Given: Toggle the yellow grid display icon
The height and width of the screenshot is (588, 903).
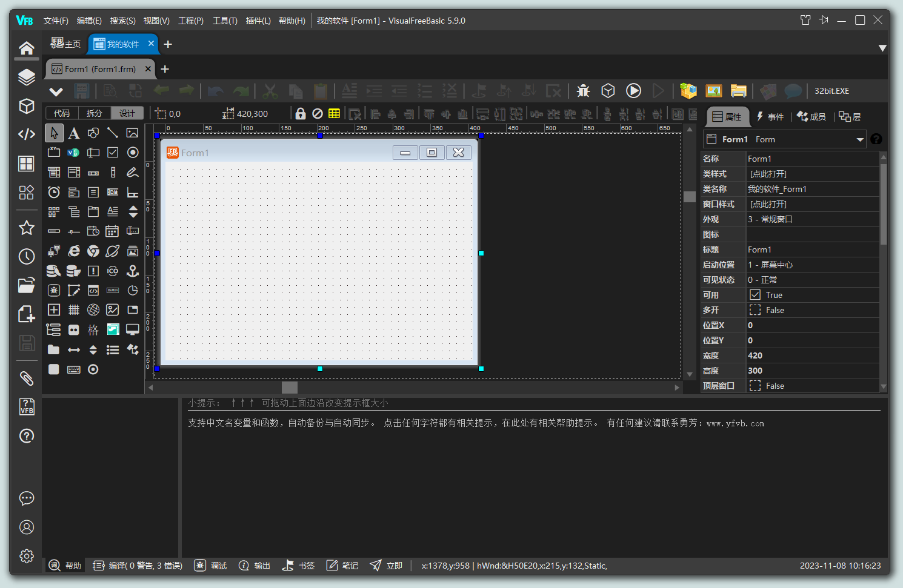Looking at the screenshot, I should click(334, 114).
